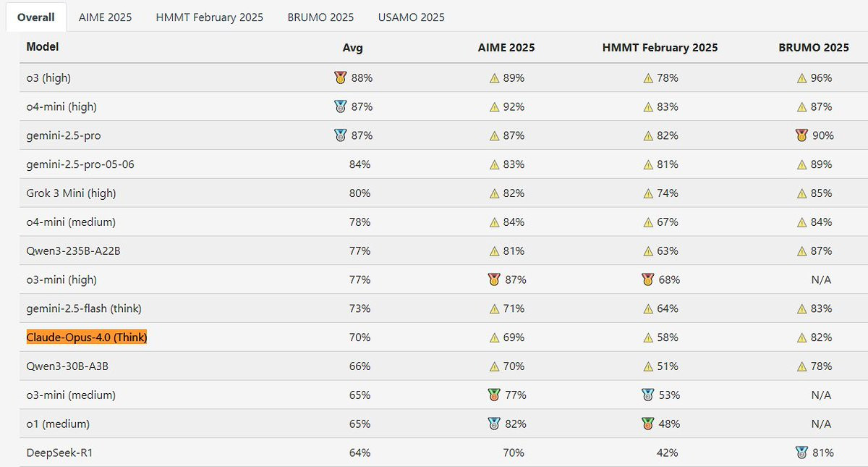Click the bronze medal in o3-mini (medium) AIME cell
Viewport: 868px width, 467px height.
point(495,395)
